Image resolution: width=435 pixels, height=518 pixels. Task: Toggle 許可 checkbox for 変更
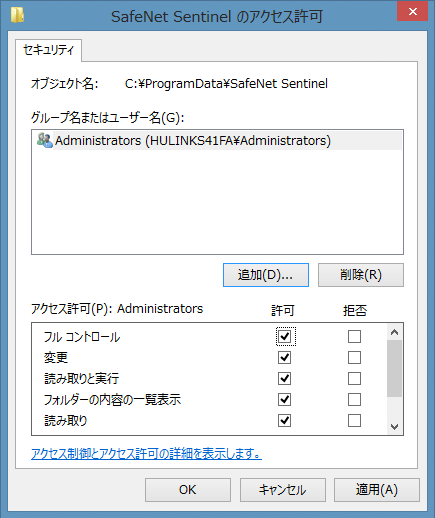(x=284, y=358)
